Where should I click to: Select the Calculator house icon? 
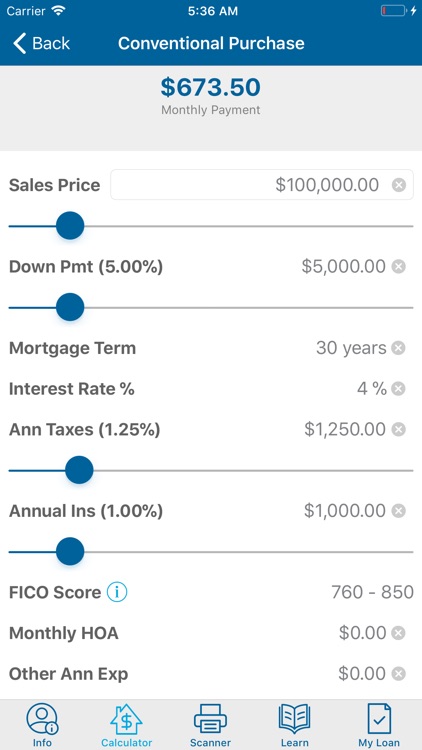click(126, 719)
